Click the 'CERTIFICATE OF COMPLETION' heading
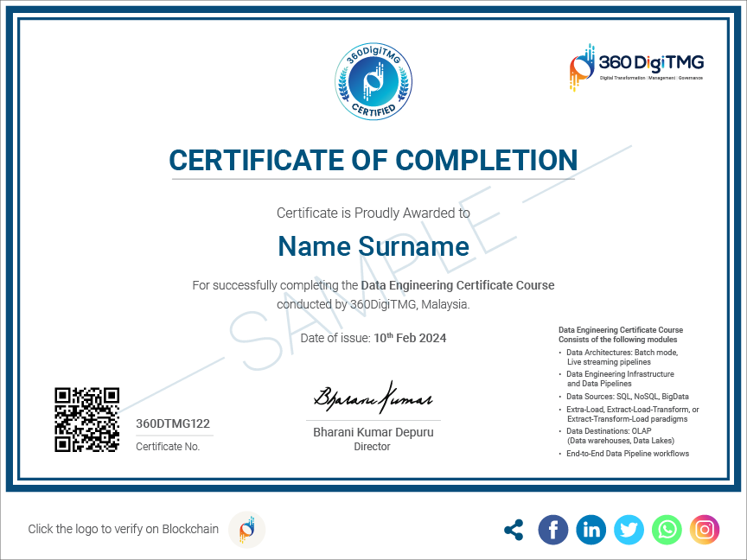The height and width of the screenshot is (560, 747). [x=373, y=160]
